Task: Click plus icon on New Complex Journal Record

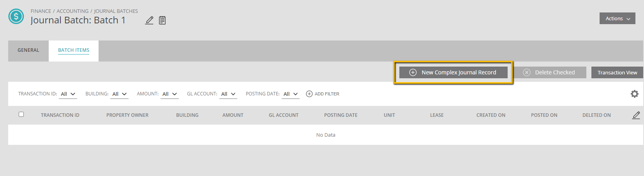Action: [413, 72]
